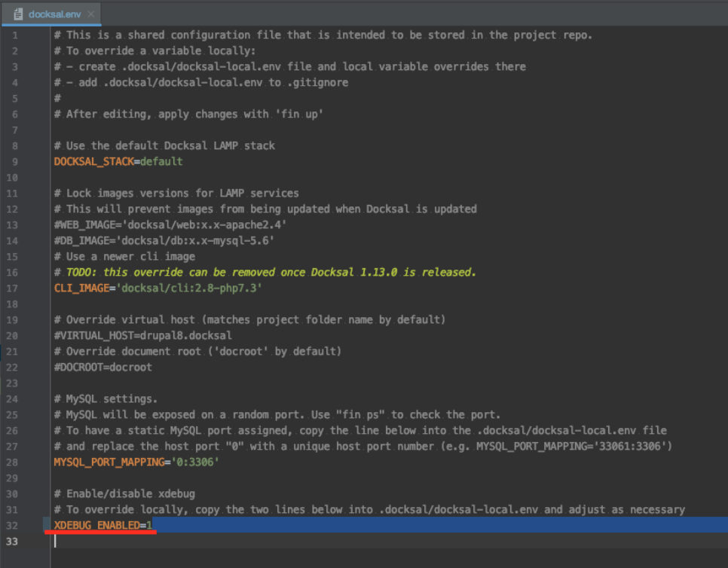
Task: Click '# Use a newer cli image' comment
Action: coord(124,257)
